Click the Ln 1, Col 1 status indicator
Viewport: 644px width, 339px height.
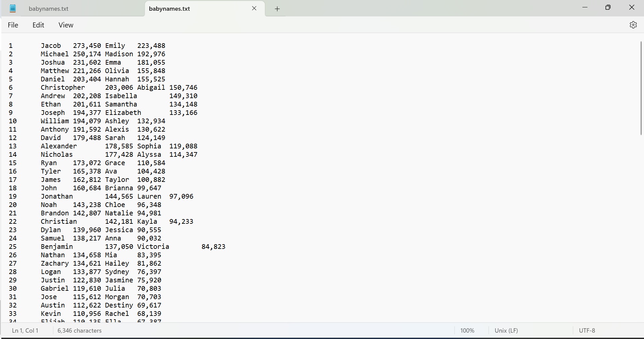(25, 331)
